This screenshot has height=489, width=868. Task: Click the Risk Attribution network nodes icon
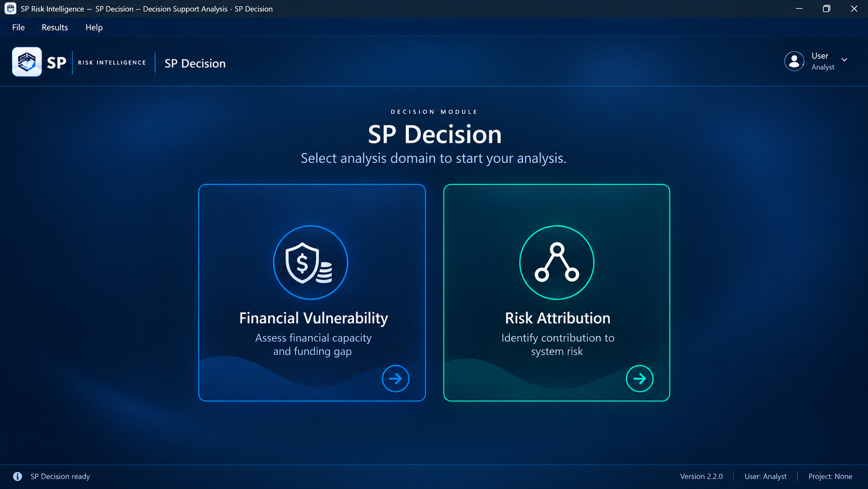tap(557, 262)
